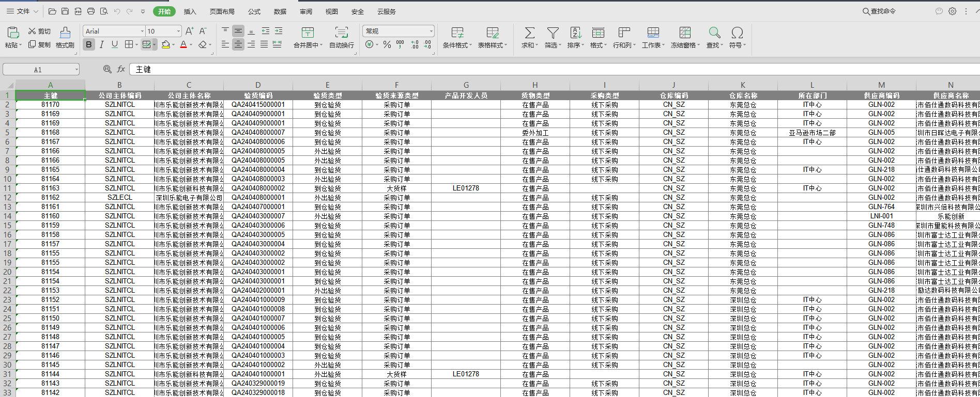This screenshot has height=397, width=980.
Task: Switch to the 插入 (Insert) tab
Action: (190, 11)
